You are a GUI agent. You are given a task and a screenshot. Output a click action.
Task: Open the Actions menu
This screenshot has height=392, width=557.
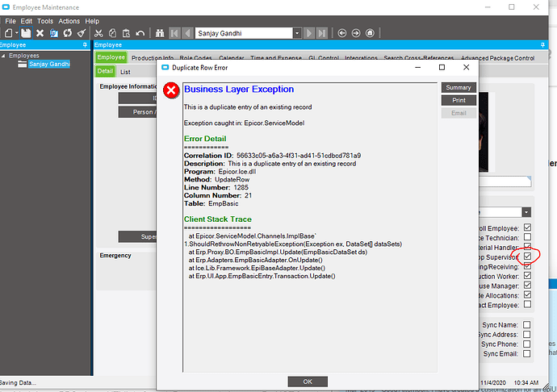[69, 21]
